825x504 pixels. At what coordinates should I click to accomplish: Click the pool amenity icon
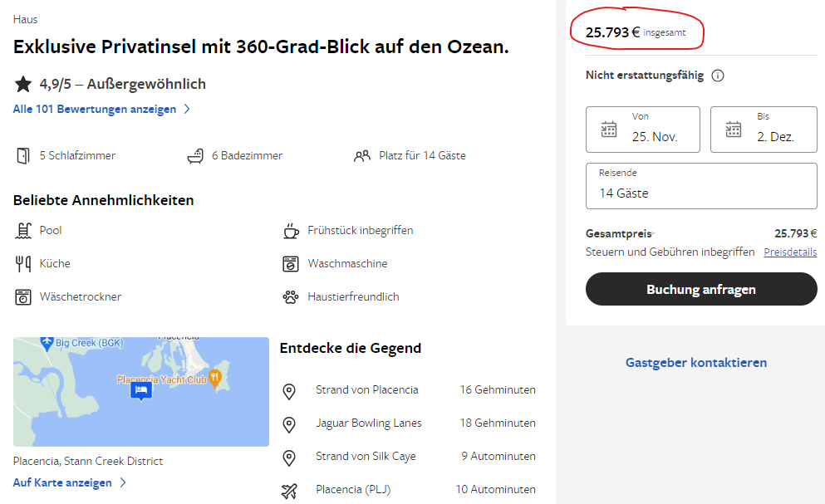click(23, 230)
